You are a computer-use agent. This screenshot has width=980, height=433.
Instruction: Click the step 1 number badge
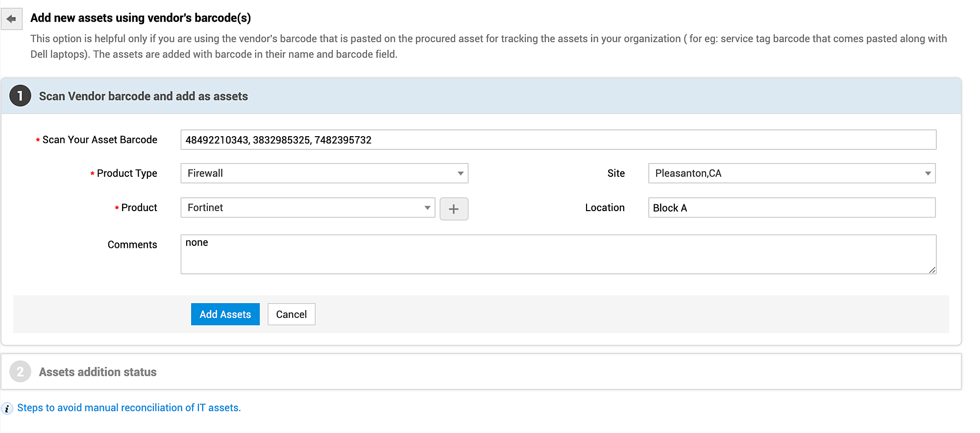coord(20,96)
